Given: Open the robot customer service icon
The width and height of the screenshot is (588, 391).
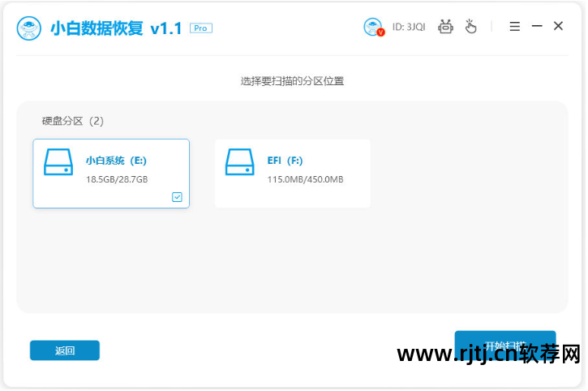Looking at the screenshot, I should click(x=445, y=27).
